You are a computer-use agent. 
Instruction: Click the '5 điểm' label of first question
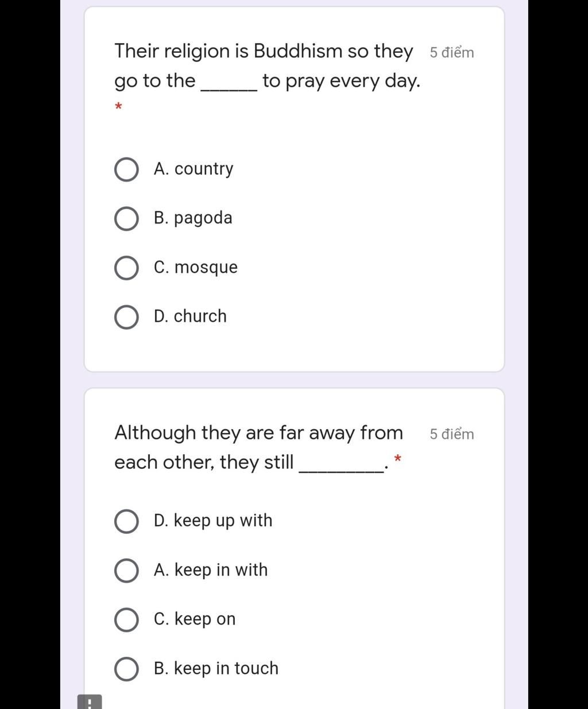pos(452,52)
